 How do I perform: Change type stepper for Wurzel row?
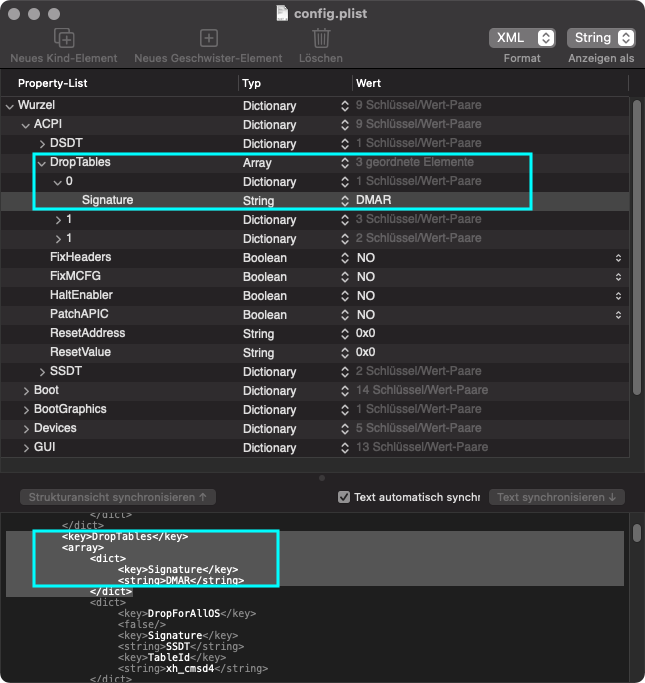[345, 106]
